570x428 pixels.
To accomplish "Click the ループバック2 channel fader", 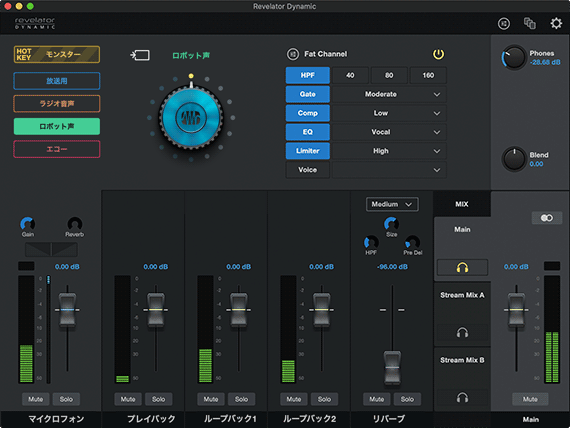I will (321, 309).
